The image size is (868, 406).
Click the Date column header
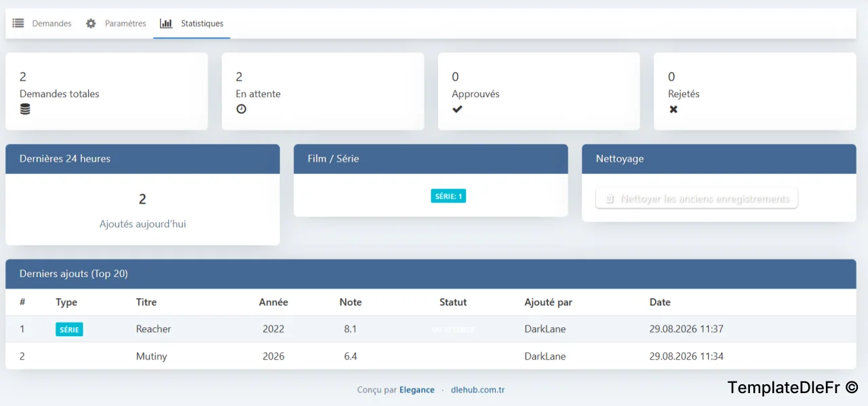[x=660, y=302]
